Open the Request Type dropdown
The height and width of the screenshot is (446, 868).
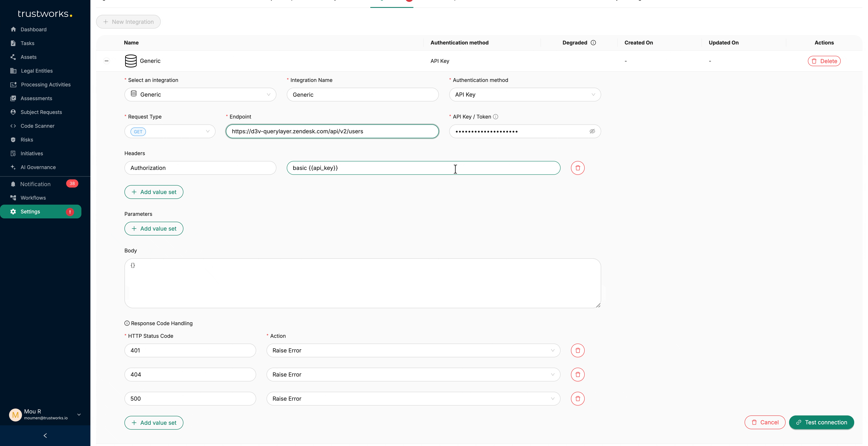click(170, 131)
